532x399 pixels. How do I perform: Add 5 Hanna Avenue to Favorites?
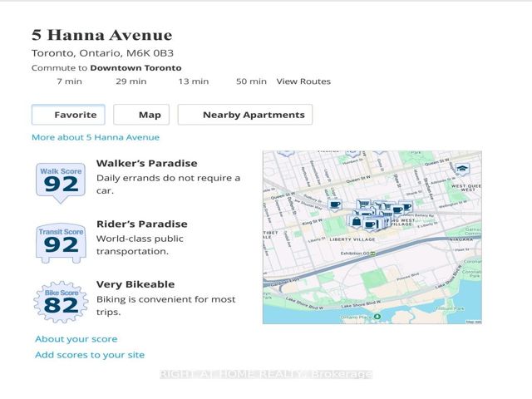tap(68, 115)
